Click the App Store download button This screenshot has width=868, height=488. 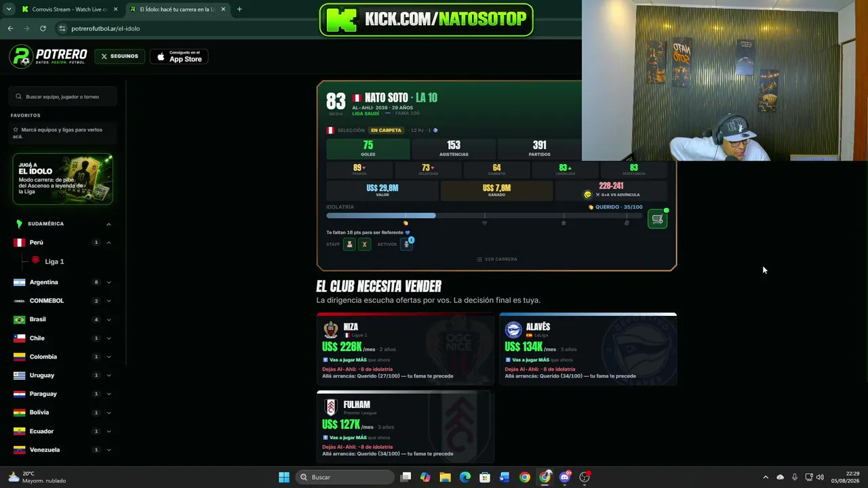(179, 57)
